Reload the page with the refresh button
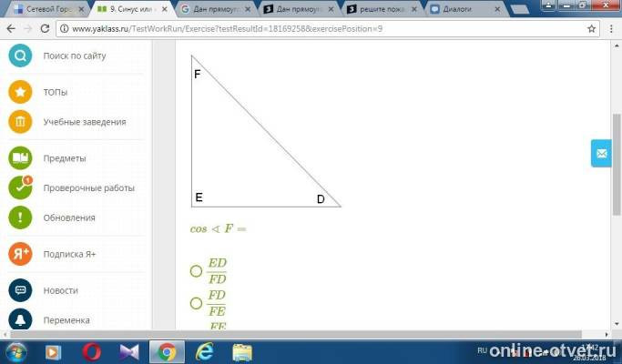The image size is (622, 364). tap(45, 28)
